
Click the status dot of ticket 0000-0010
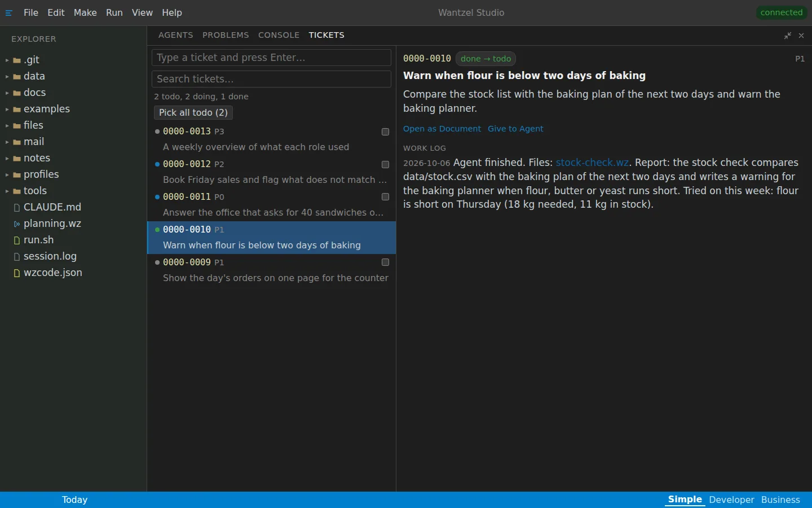[157, 230]
